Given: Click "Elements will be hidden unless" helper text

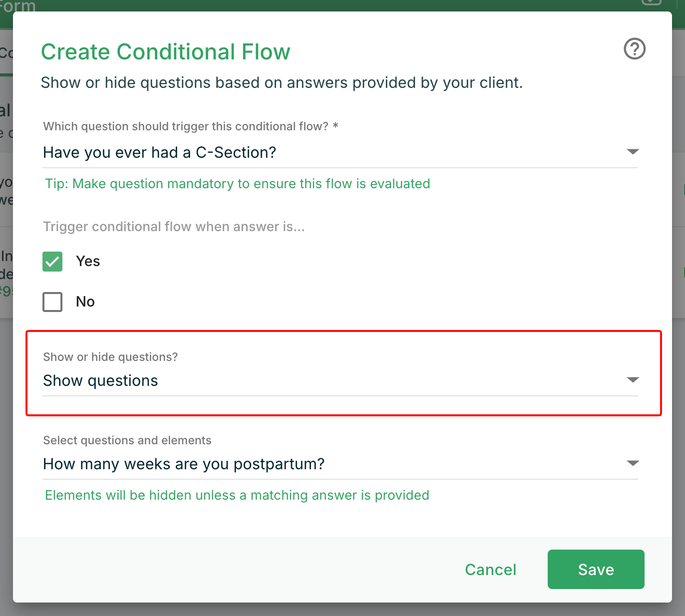Looking at the screenshot, I should (x=237, y=495).
